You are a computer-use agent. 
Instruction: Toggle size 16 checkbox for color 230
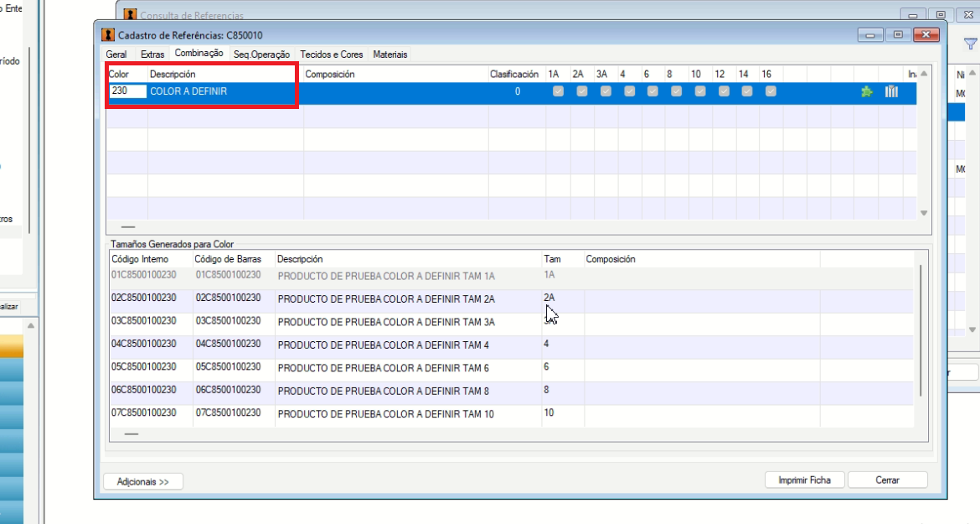point(771,91)
